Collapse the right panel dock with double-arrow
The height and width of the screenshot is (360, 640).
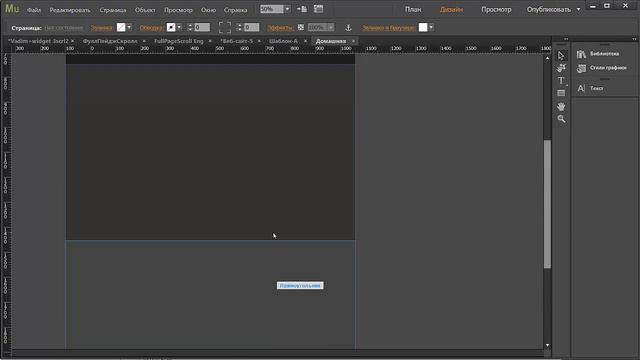tap(634, 39)
